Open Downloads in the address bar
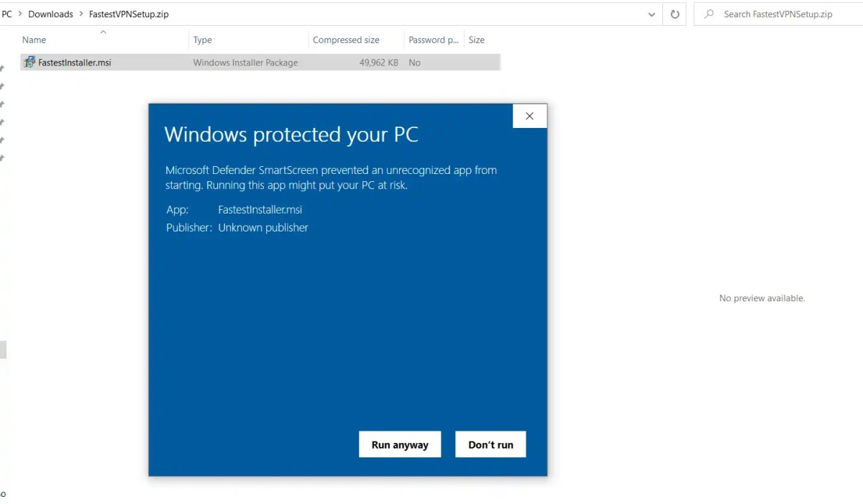863x504 pixels. [x=50, y=14]
